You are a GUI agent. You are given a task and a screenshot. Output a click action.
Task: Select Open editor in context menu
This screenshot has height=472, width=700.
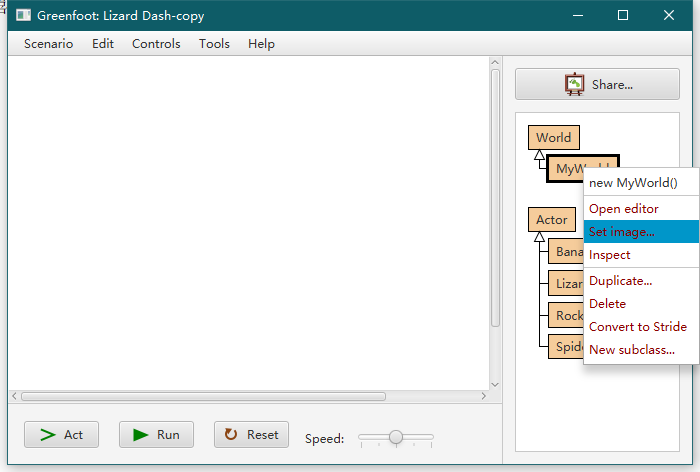pos(641,209)
